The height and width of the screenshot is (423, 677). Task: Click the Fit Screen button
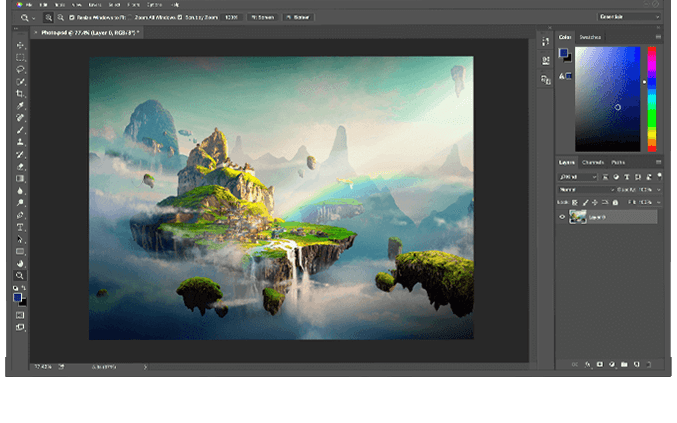click(261, 17)
